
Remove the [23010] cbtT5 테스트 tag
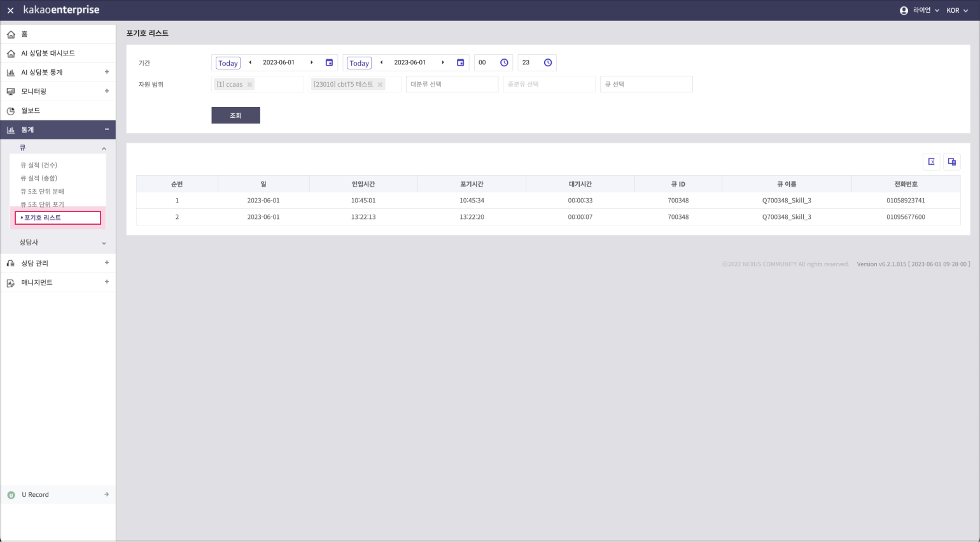pos(380,85)
